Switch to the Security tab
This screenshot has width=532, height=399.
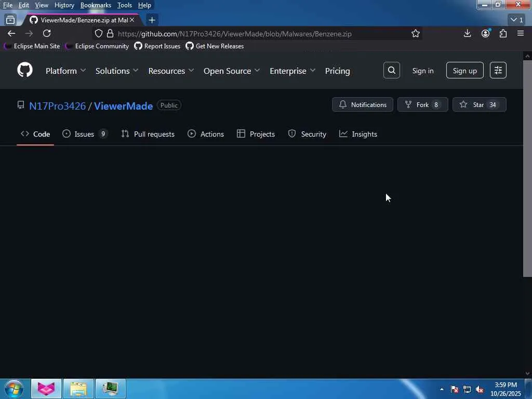pyautogui.click(x=307, y=134)
